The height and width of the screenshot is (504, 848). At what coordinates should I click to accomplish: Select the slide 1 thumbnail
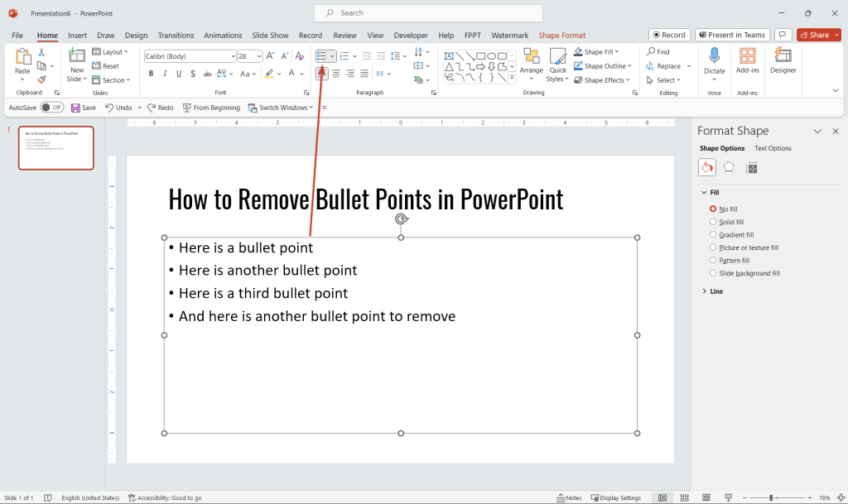point(55,147)
